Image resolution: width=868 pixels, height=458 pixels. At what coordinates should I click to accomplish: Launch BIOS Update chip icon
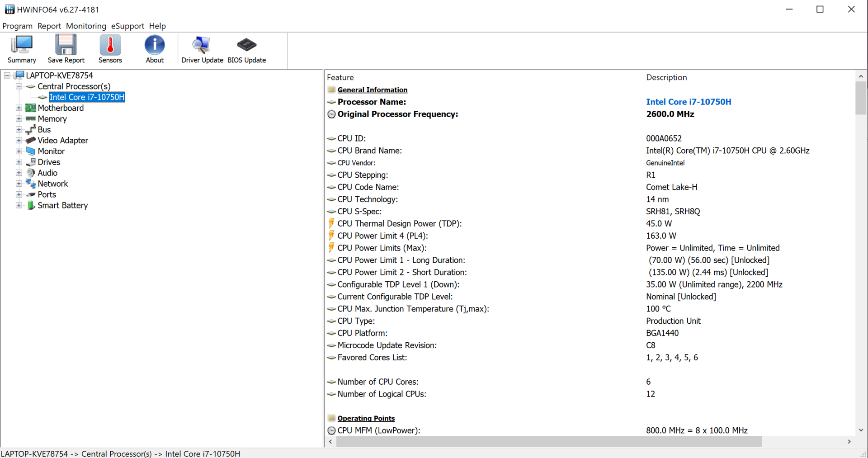(x=246, y=45)
